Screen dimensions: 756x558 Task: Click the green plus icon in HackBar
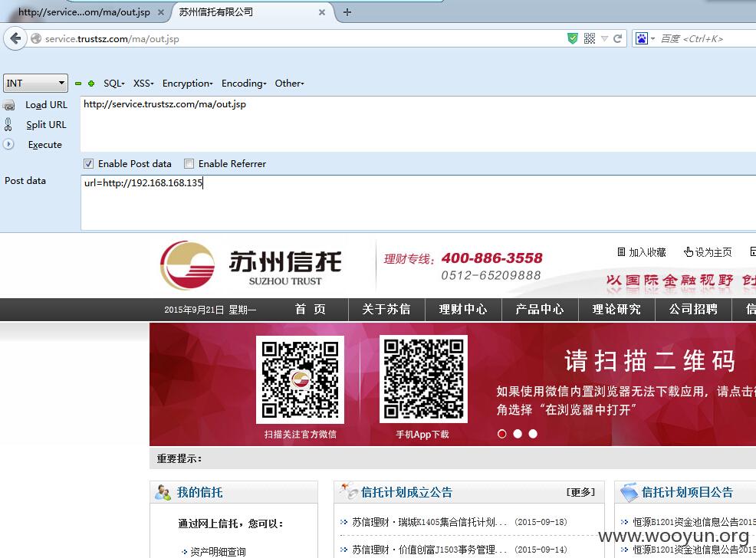91,84
